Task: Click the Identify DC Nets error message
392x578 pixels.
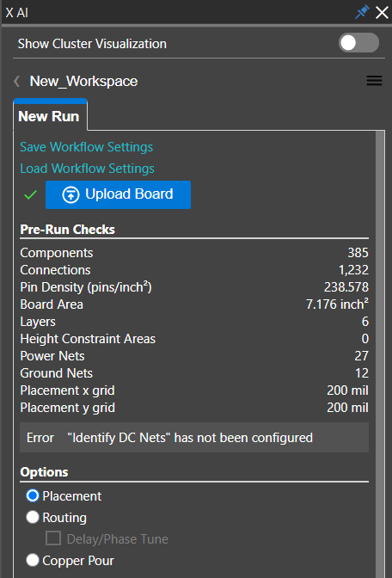Action: click(194, 438)
